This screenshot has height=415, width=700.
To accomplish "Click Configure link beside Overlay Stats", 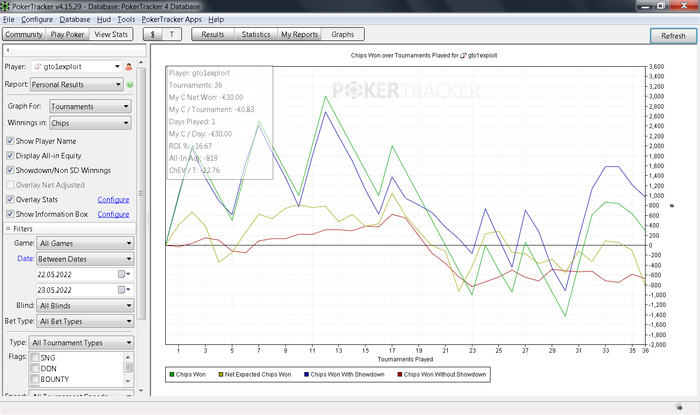I will click(x=113, y=199).
